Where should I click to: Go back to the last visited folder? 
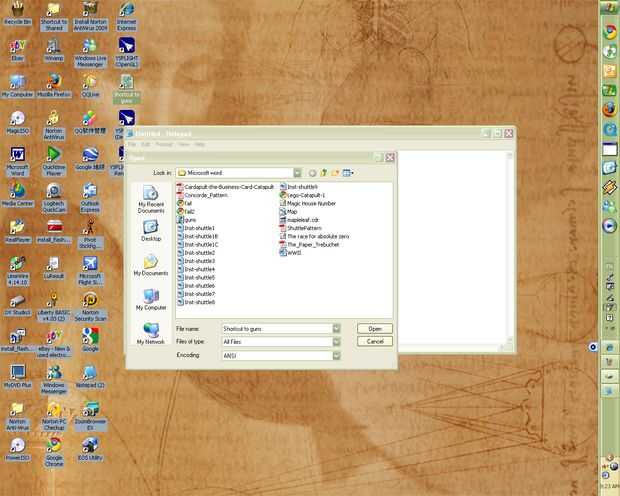[x=312, y=173]
